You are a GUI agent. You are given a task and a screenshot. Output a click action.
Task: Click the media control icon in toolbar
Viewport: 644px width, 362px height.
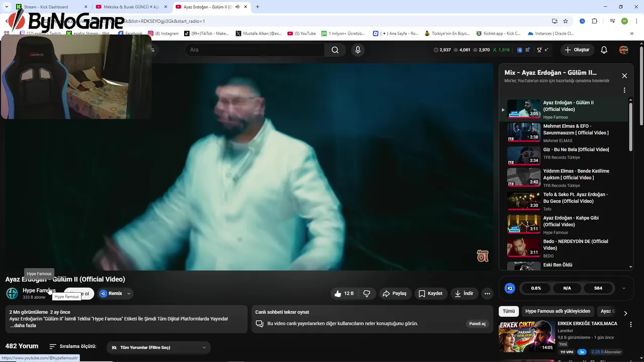(612, 21)
